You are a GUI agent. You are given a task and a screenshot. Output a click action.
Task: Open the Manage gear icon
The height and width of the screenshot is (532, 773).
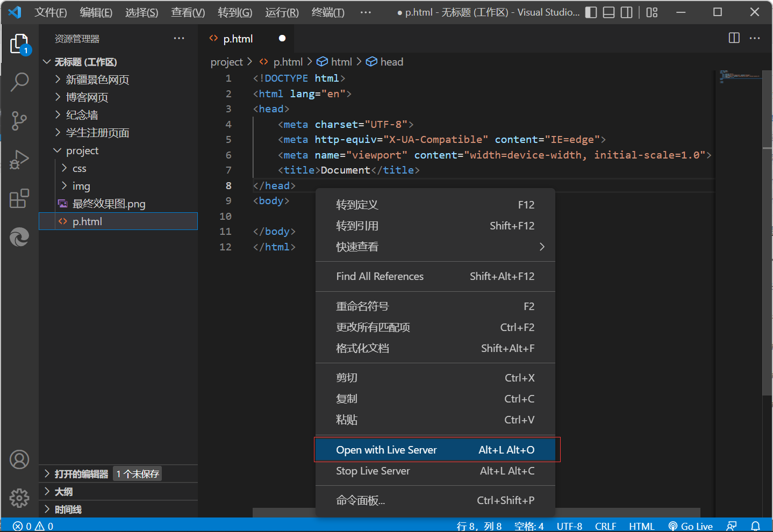click(20, 498)
